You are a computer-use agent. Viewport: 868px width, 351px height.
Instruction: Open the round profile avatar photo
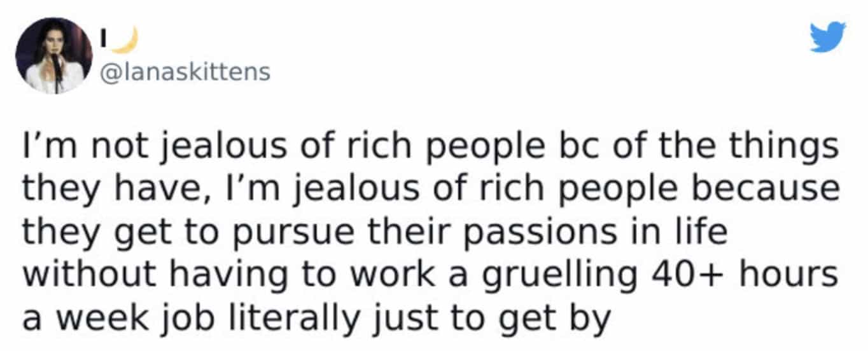[54, 55]
